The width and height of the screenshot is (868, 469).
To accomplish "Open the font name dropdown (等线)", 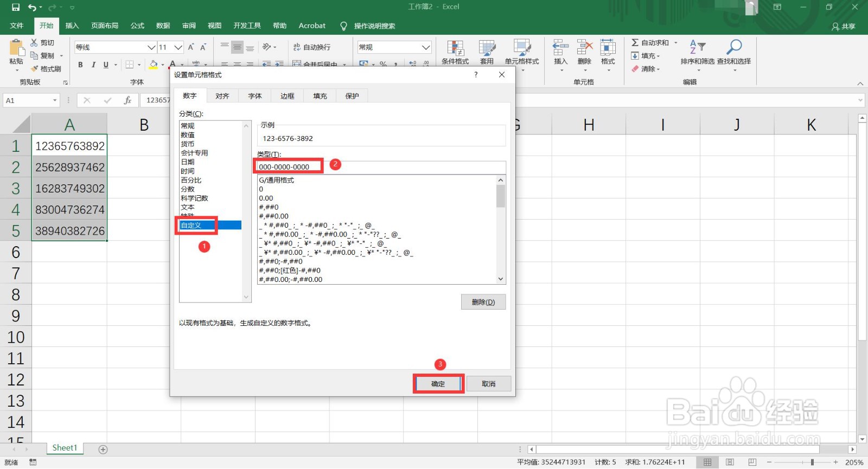I will [151, 47].
